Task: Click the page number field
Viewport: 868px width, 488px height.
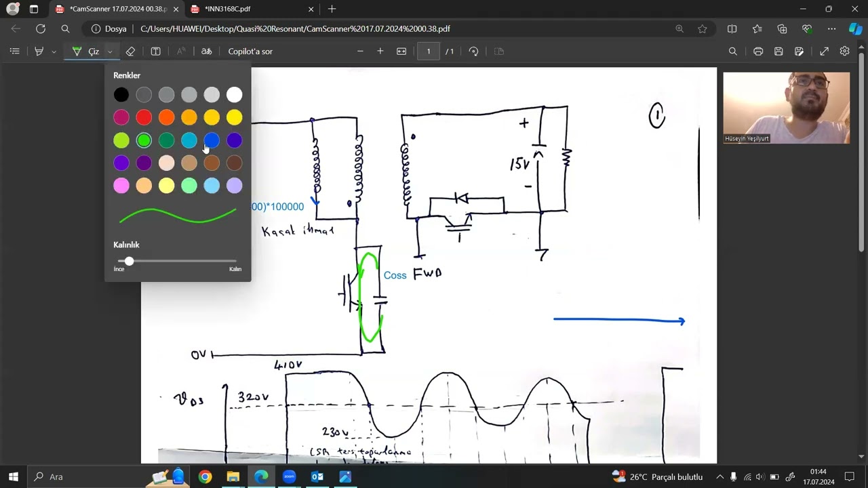Action: click(x=429, y=52)
